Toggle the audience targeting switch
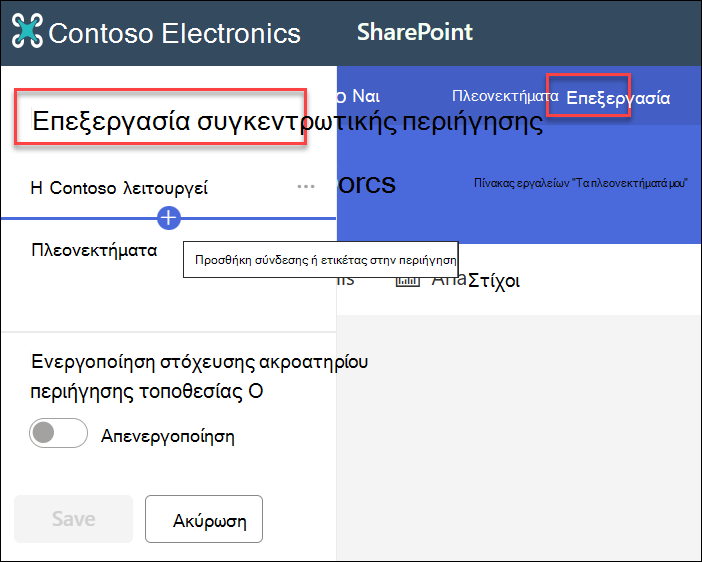702x562 pixels. (58, 433)
